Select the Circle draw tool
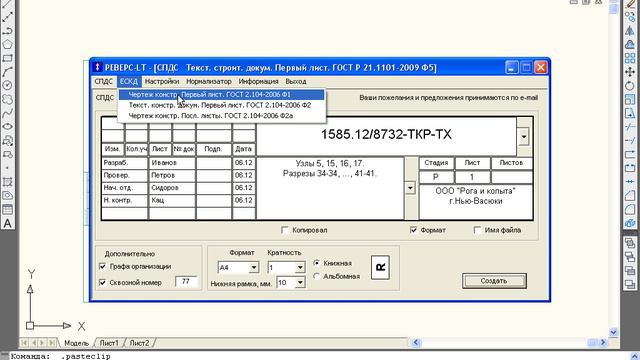 tap(7, 85)
